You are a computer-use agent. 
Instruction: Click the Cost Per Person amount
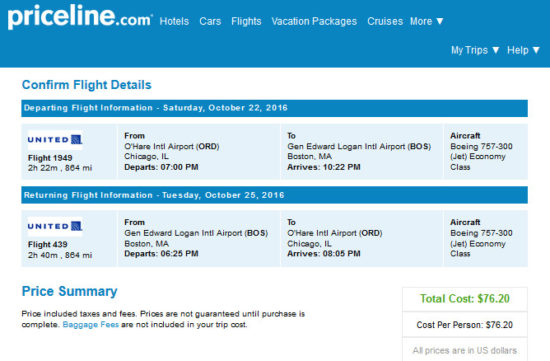coord(464,325)
